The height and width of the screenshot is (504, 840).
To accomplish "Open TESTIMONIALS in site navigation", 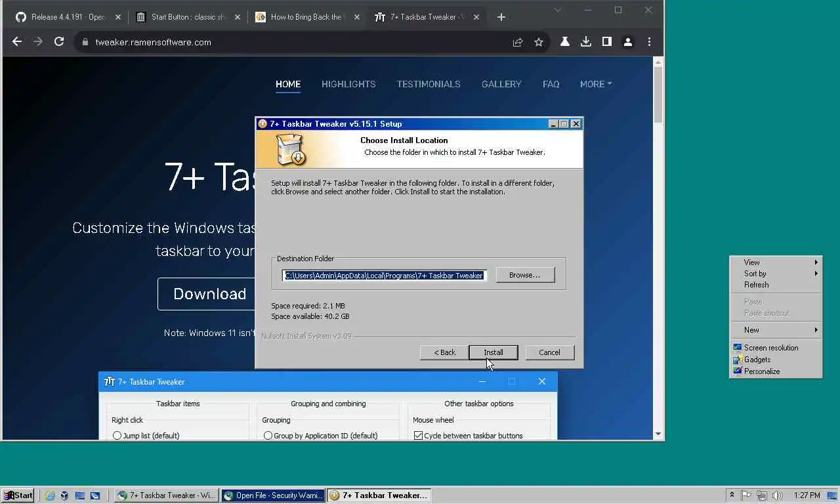I will [x=429, y=84].
